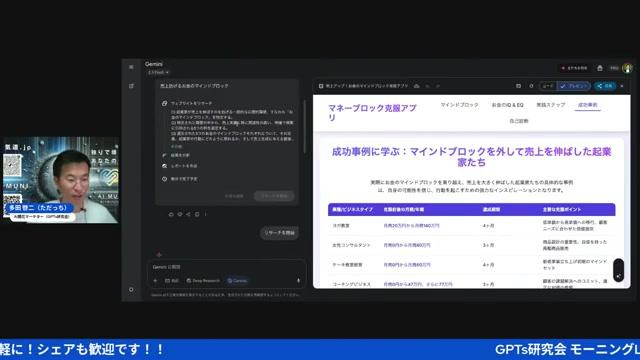This screenshot has height=360, width=640.
Task: Open the 自己診断 tab
Action: click(x=519, y=121)
